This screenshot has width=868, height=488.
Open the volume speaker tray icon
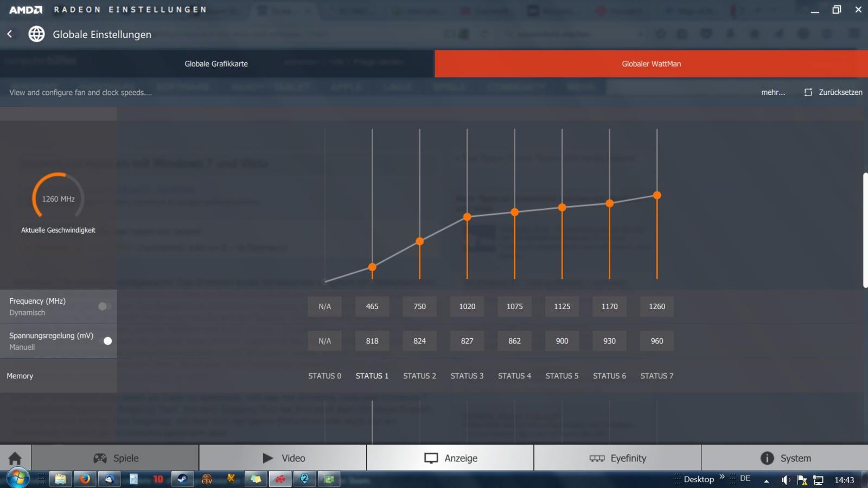click(x=786, y=480)
